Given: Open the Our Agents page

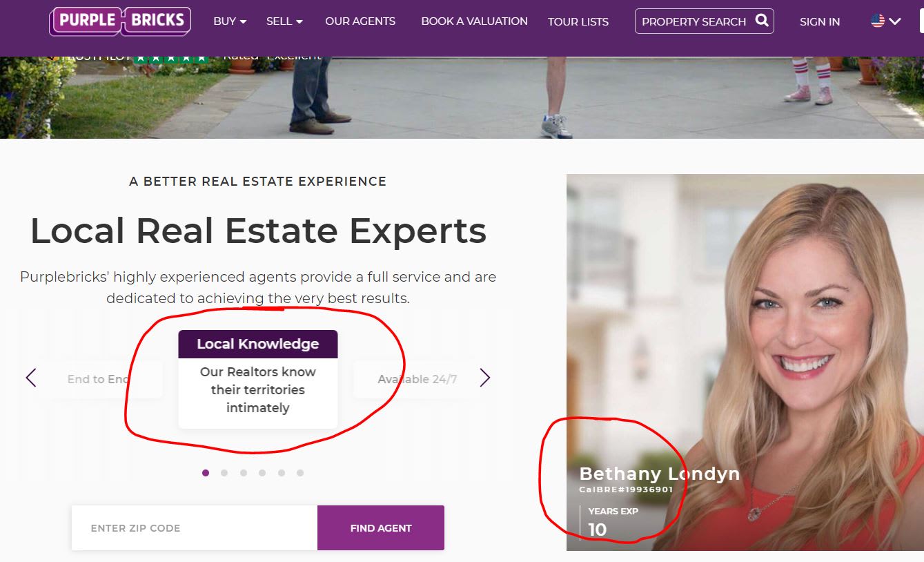Looking at the screenshot, I should coord(360,21).
